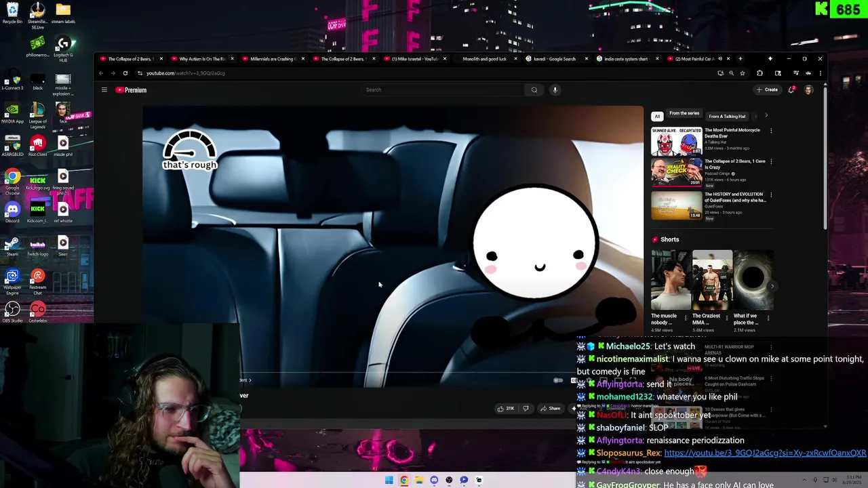
Task: Seek on the video progress bar
Action: [393, 371]
